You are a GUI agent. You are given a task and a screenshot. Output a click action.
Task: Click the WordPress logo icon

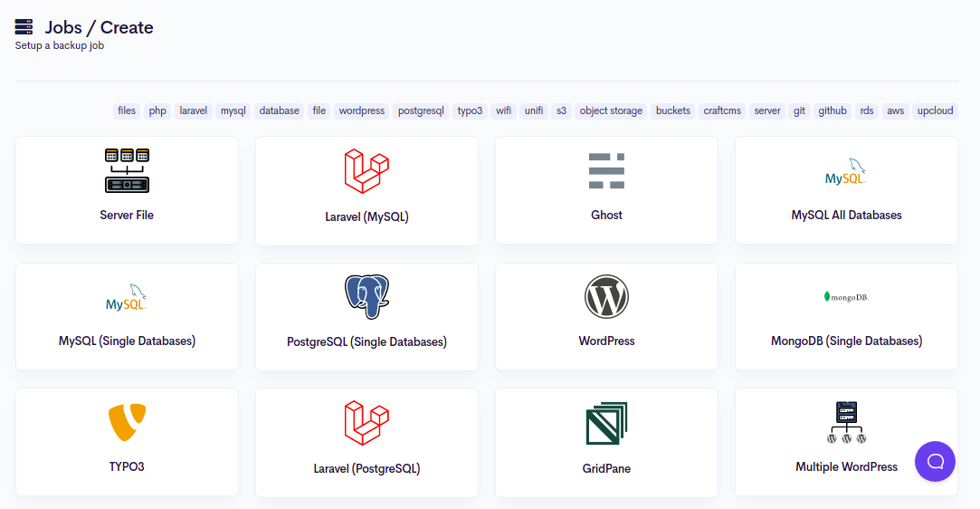point(606,296)
